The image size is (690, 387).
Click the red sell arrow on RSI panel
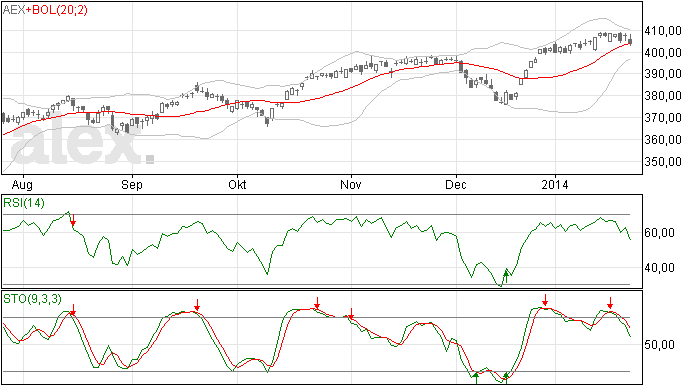[x=73, y=220]
